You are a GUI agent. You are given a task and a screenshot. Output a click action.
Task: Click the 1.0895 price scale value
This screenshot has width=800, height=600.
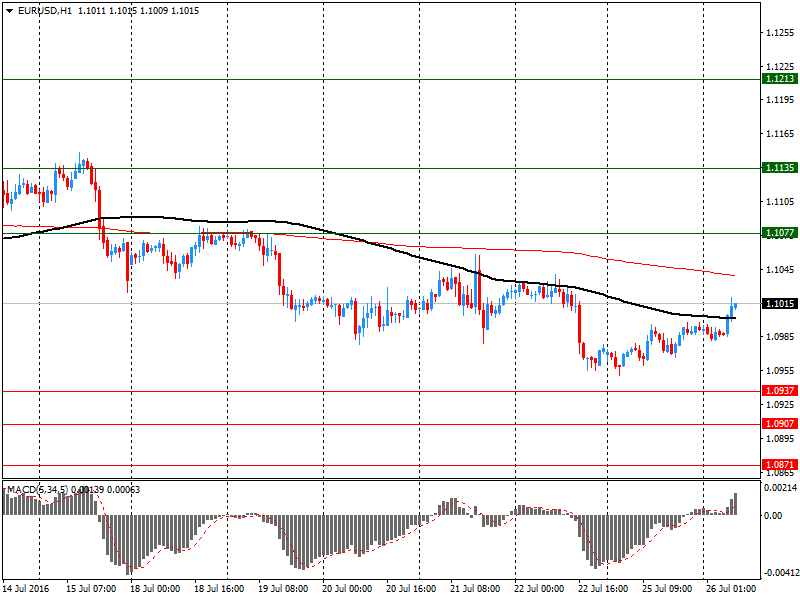780,438
